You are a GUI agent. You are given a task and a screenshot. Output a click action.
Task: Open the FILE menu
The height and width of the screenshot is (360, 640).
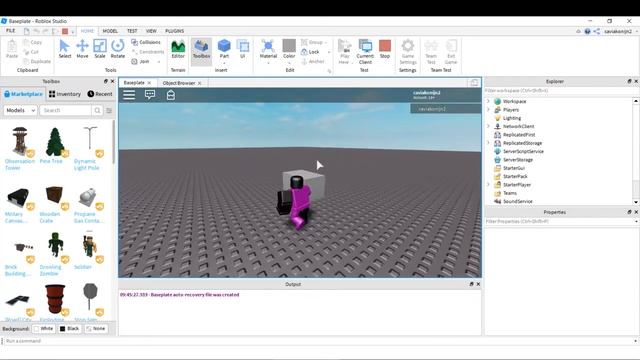tap(11, 31)
